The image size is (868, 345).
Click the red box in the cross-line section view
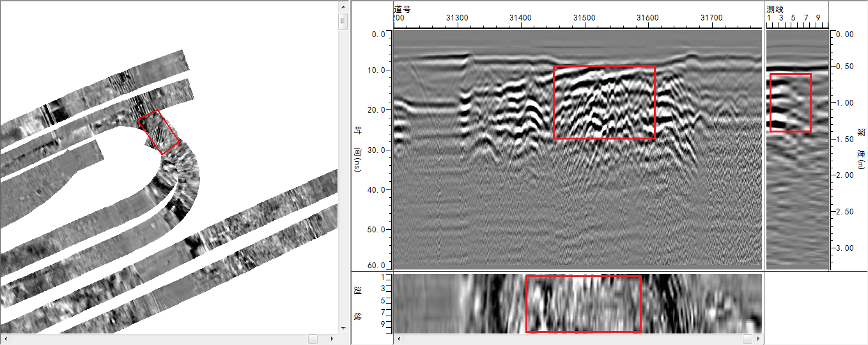[x=790, y=102]
